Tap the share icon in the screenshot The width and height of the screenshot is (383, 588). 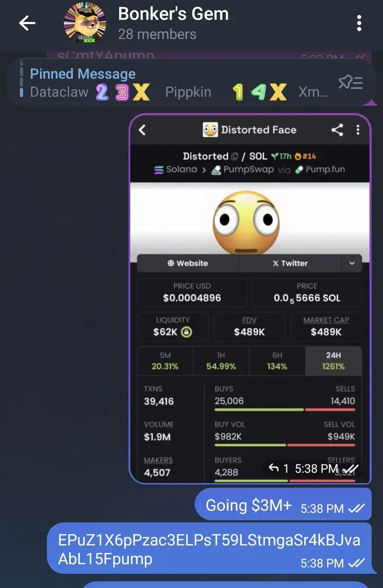point(337,130)
